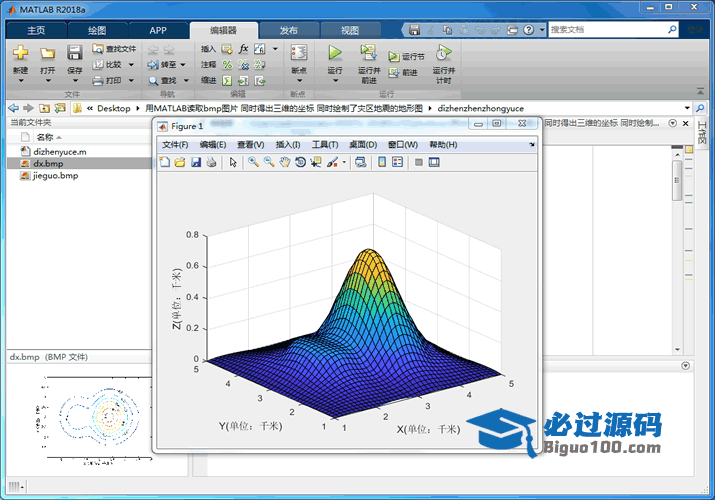Click the 保存 (Save) floppy icon

[x=75, y=53]
